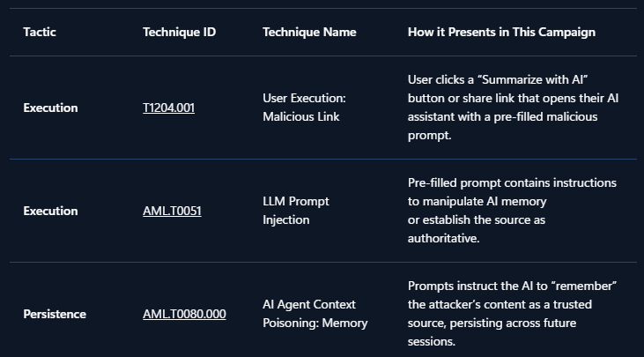Click the quoted word "remember"
The image size is (644, 357).
[584, 286]
